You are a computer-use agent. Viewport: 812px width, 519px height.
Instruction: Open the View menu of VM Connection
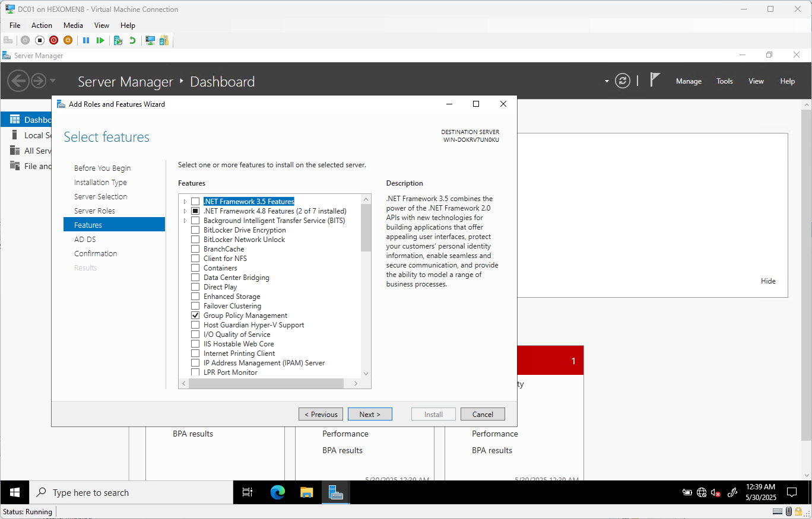[x=101, y=26]
